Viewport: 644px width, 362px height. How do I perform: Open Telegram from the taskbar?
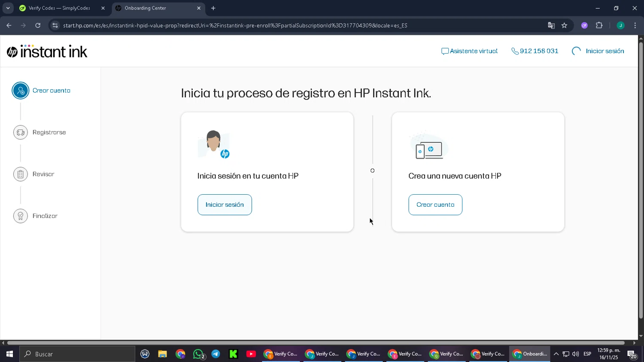pos(216,354)
